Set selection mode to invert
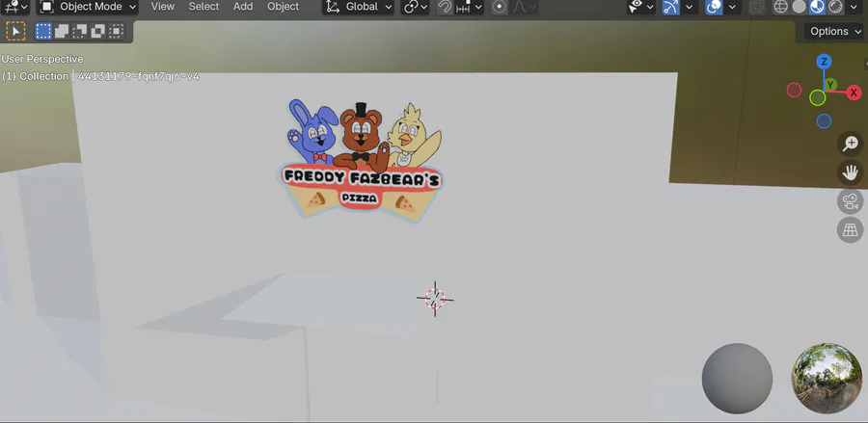868x423 pixels. [98, 32]
